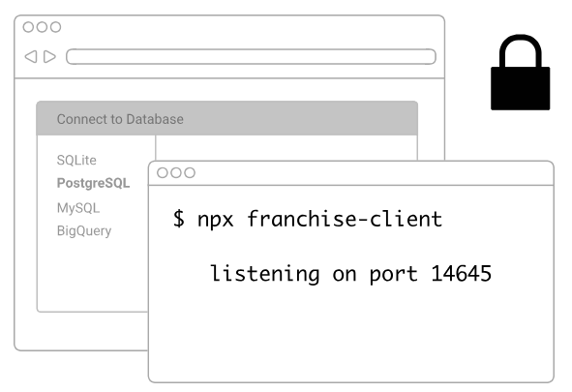
Task: Click the black padlock icon
Action: click(x=520, y=73)
